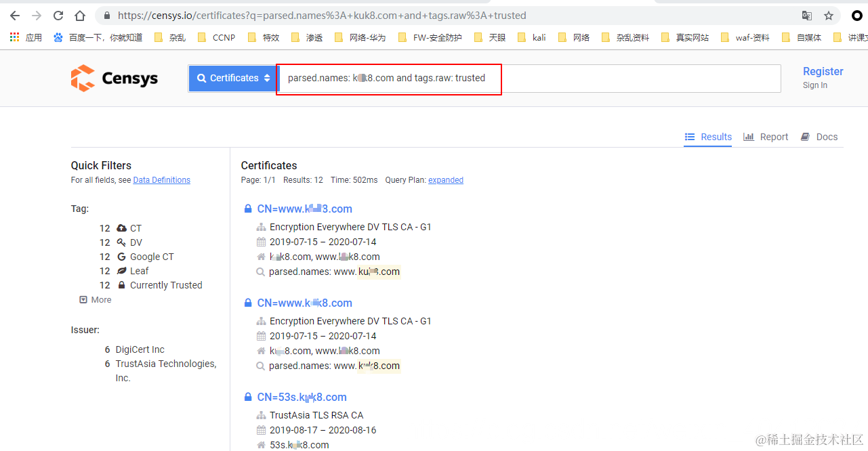Open the 真实网站 bookmark folder
Image resolution: width=868 pixels, height=451 pixels.
(x=684, y=37)
